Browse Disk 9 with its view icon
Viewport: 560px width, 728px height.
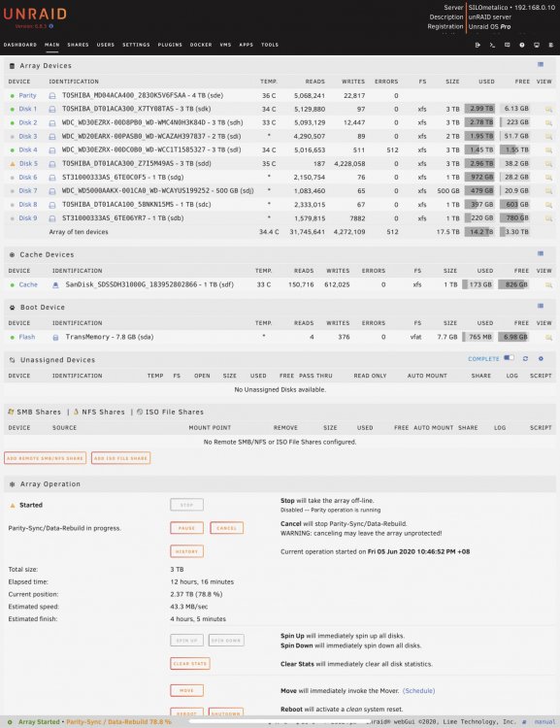[548, 218]
